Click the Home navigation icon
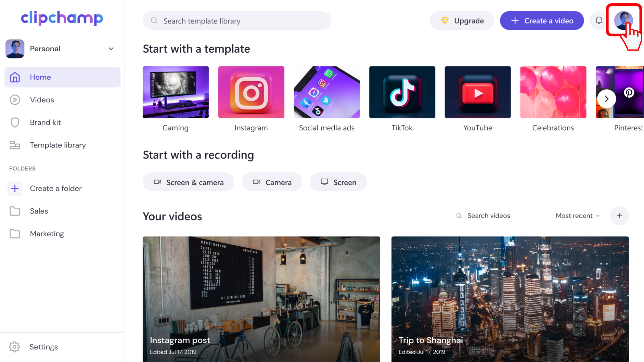Viewport: 644px width, 362px height. pos(15,77)
